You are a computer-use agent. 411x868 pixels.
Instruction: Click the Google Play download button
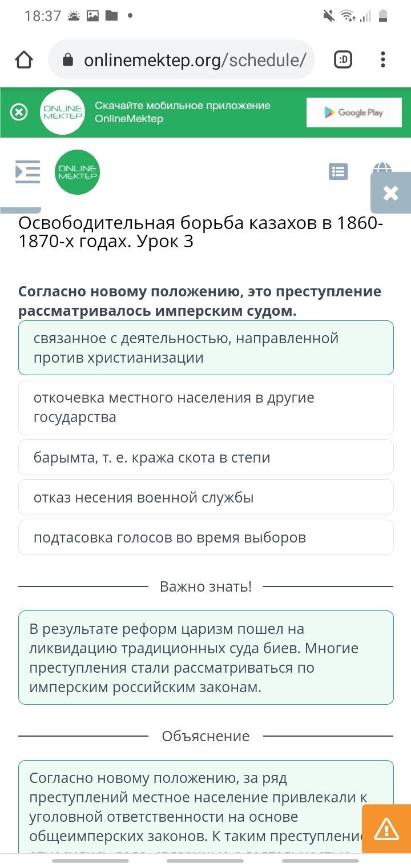354,112
